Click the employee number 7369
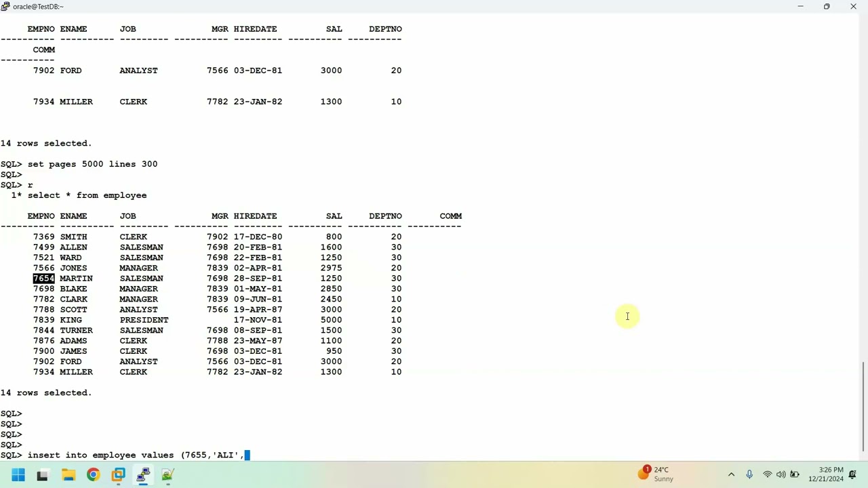The height and width of the screenshot is (488, 868). 43,237
